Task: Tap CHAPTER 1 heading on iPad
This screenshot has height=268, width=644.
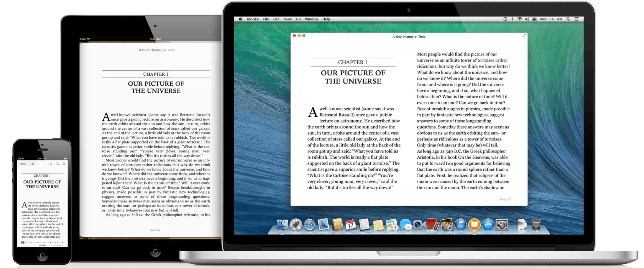Action: click(156, 74)
